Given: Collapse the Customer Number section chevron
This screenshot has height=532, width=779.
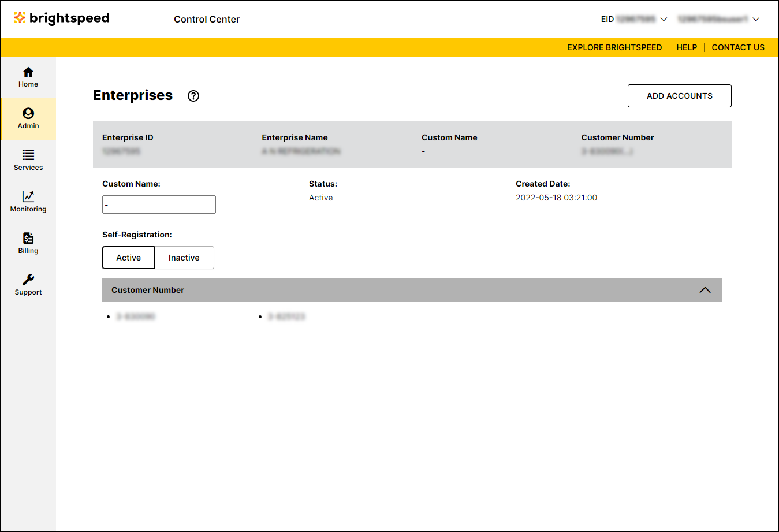Looking at the screenshot, I should pyautogui.click(x=705, y=290).
